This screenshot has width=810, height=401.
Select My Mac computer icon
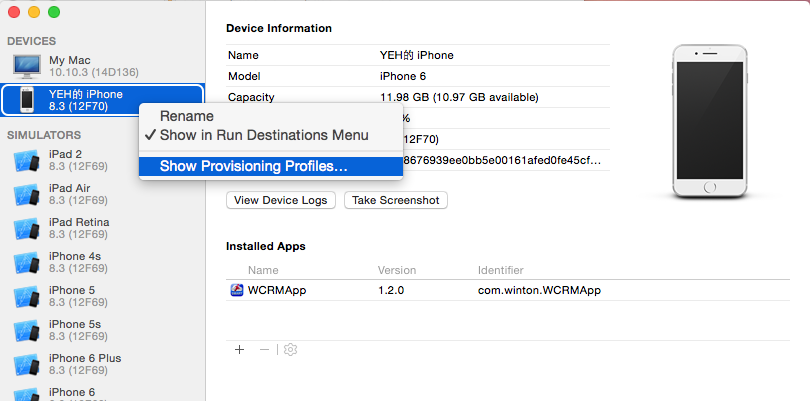point(27,66)
